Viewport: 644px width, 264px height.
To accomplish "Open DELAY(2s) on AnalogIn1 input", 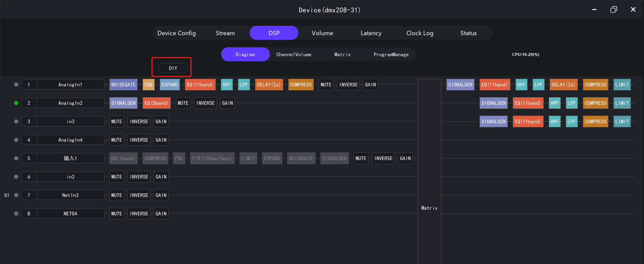I will pos(269,85).
